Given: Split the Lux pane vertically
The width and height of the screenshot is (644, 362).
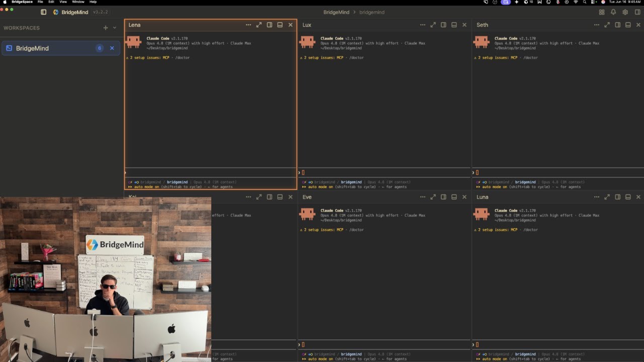Looking at the screenshot, I should point(443,25).
